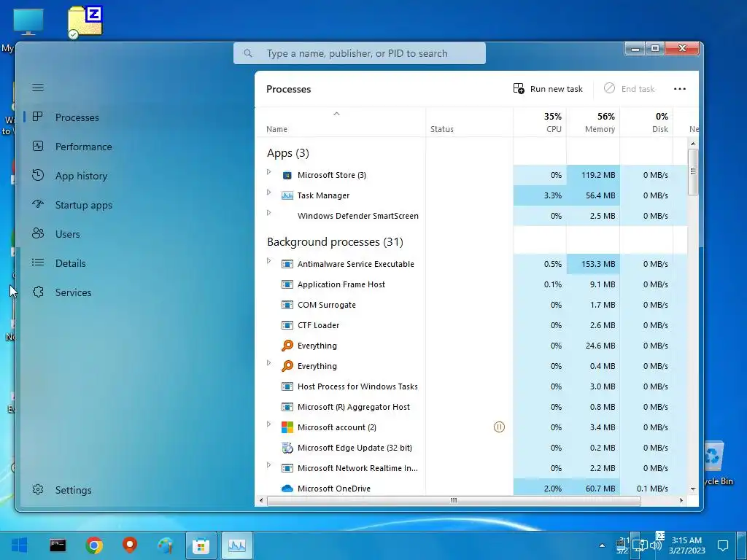Viewport: 747px width, 560px height.
Task: Open Task Manager Settings
Action: pos(73,490)
